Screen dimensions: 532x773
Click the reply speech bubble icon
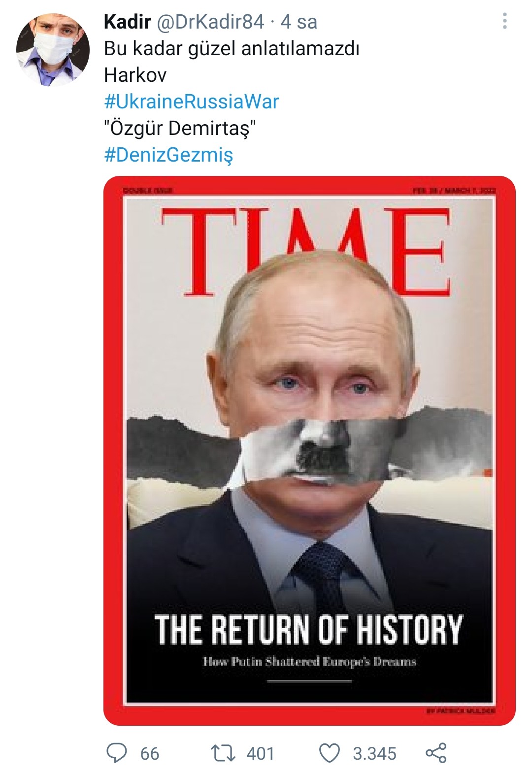coord(117,753)
